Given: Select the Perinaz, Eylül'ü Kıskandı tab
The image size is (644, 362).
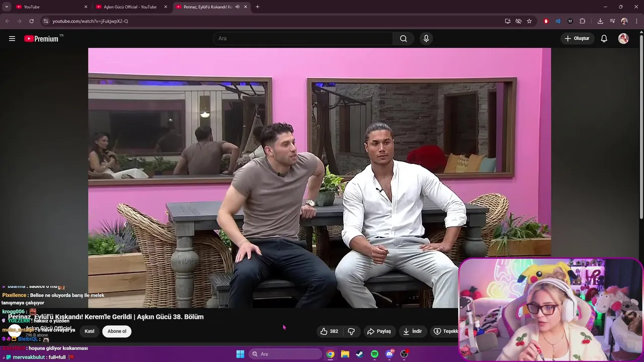Looking at the screenshot, I should point(207,7).
